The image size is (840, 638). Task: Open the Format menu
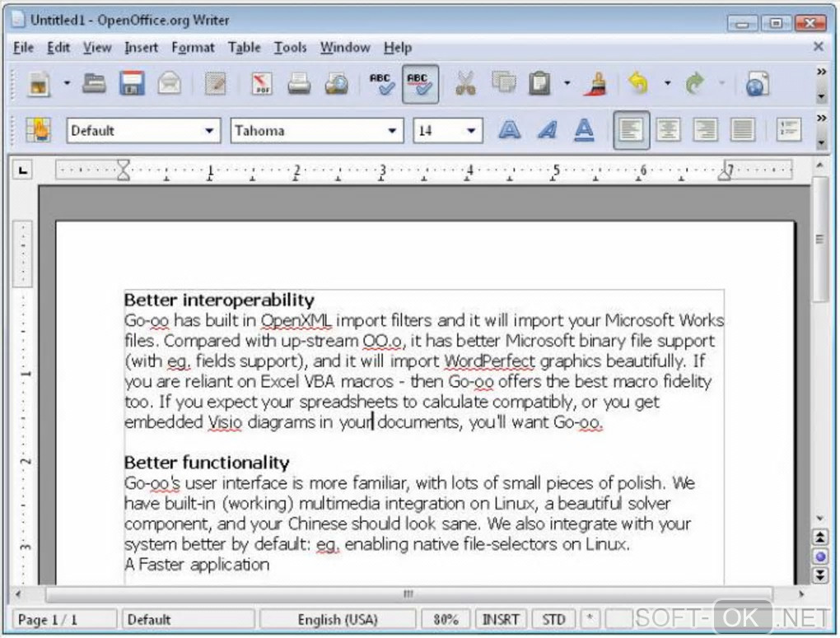click(193, 48)
